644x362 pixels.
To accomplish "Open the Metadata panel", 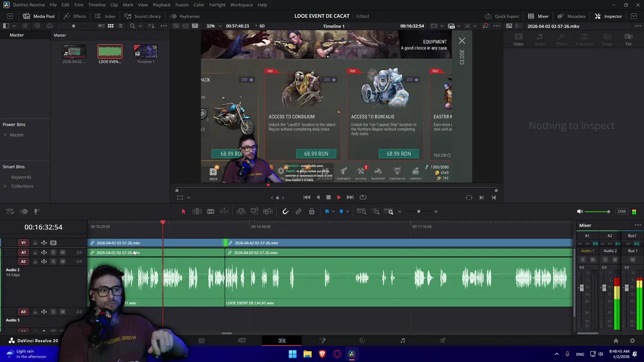I will click(x=572, y=16).
